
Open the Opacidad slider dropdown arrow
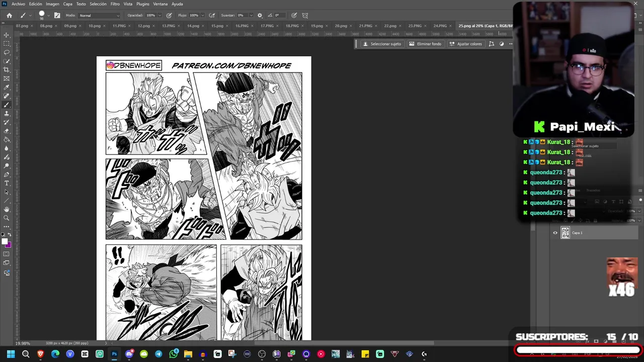pos(160,15)
